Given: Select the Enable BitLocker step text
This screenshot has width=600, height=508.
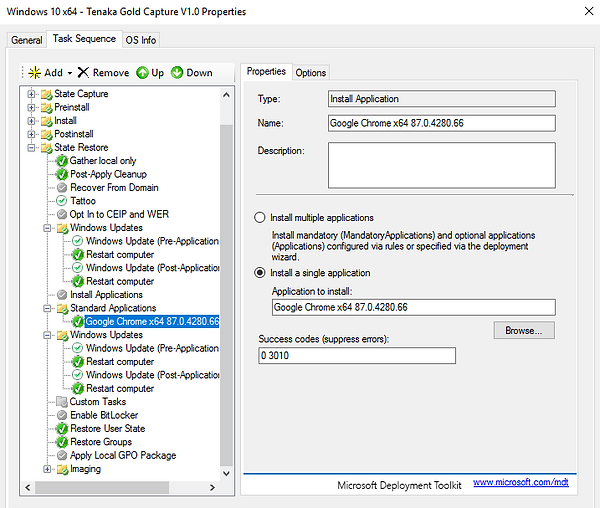Looking at the screenshot, I should coord(104,415).
